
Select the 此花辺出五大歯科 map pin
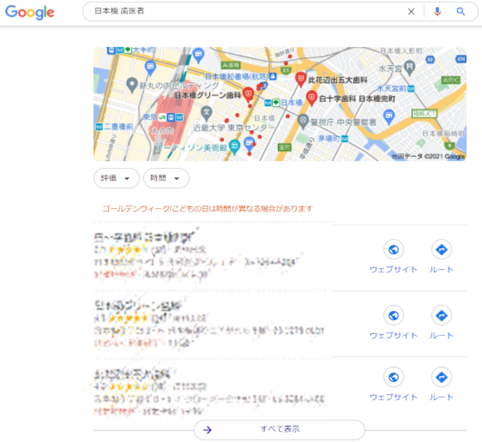click(301, 80)
